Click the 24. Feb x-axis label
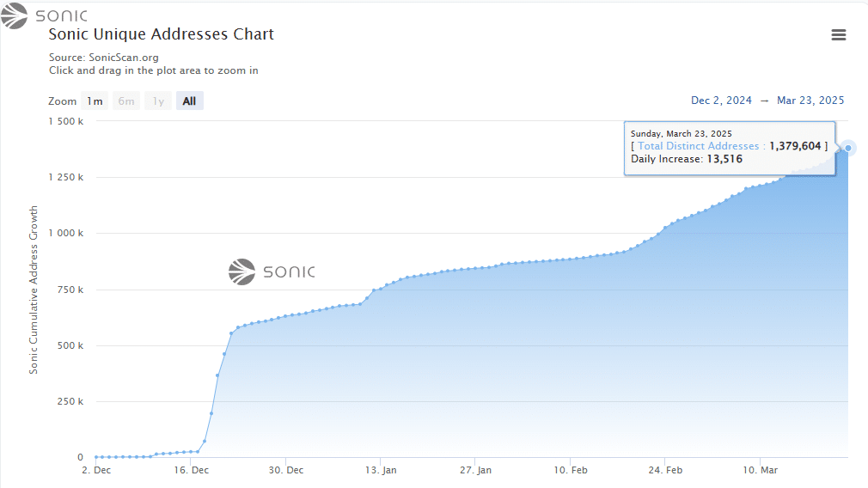 tap(665, 470)
